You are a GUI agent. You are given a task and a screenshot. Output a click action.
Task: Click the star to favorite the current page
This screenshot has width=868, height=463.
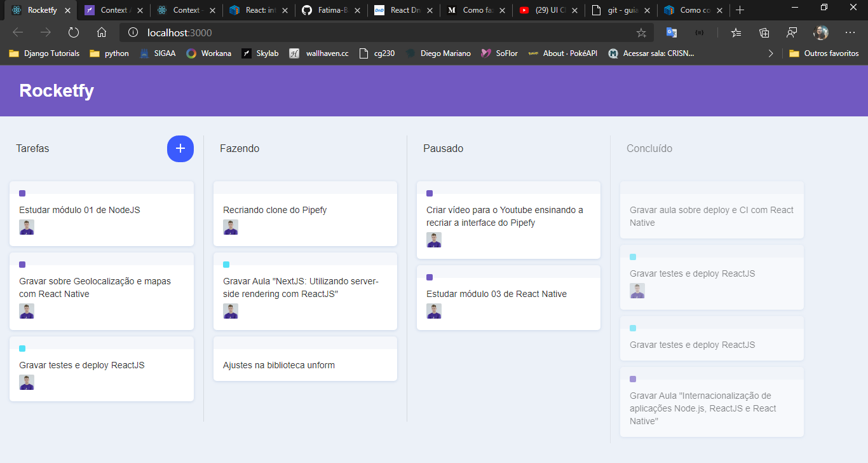(x=642, y=32)
